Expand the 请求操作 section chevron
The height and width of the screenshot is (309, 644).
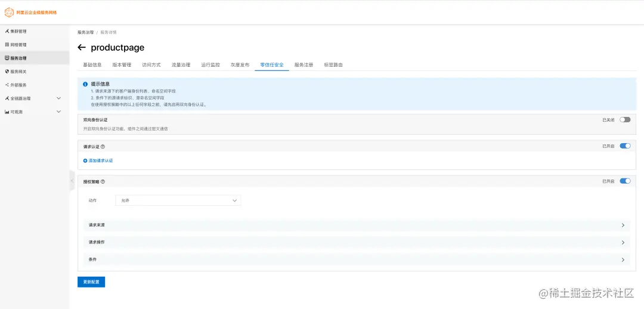pyautogui.click(x=623, y=242)
